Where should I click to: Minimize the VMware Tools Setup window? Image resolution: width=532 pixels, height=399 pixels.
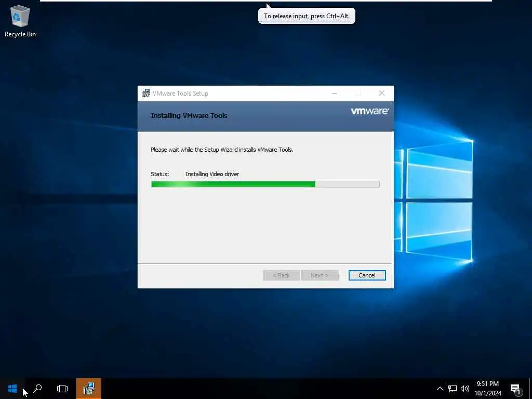335,94
